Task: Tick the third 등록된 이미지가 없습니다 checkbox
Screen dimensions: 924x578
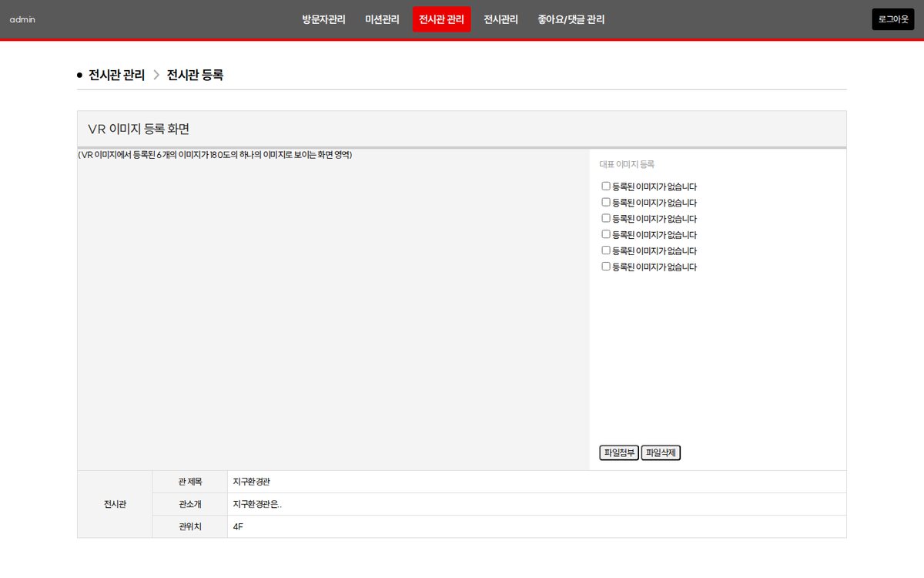Action: point(606,218)
